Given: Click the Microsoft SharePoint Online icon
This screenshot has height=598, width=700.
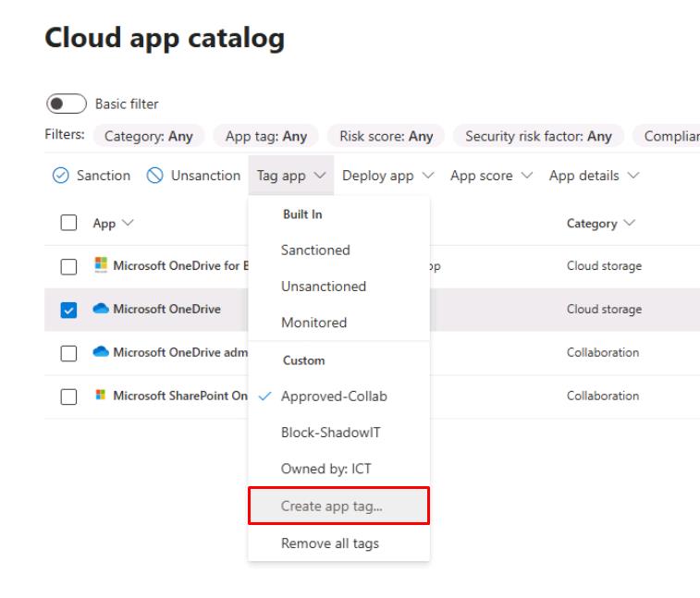Looking at the screenshot, I should tap(101, 396).
